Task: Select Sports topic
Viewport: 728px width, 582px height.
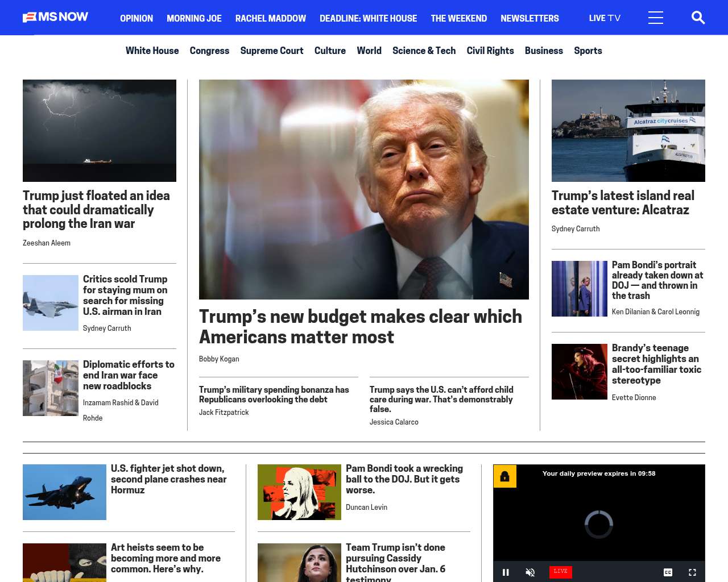Action: click(588, 51)
